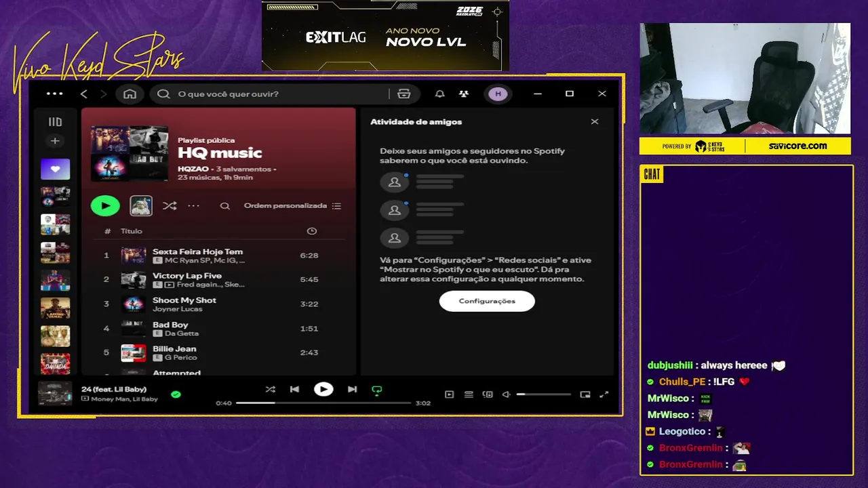Viewport: 868px width, 488px height.
Task: Sort by duration clock icon header
Action: [312, 231]
